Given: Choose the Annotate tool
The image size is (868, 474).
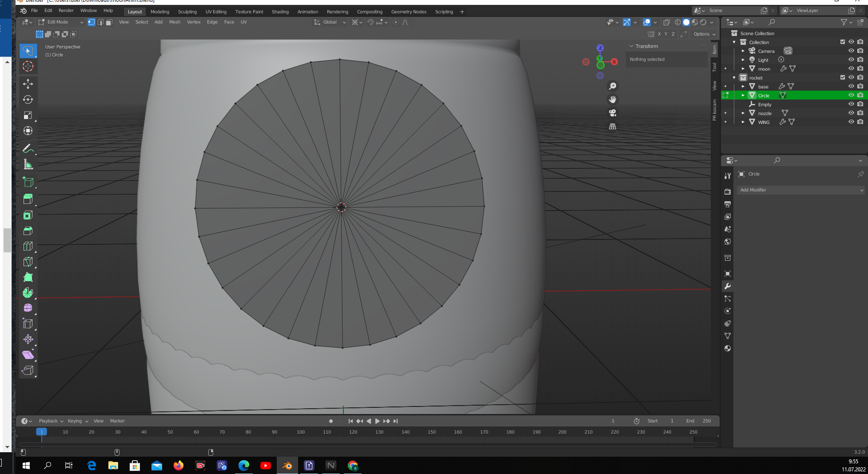Looking at the screenshot, I should 28,149.
